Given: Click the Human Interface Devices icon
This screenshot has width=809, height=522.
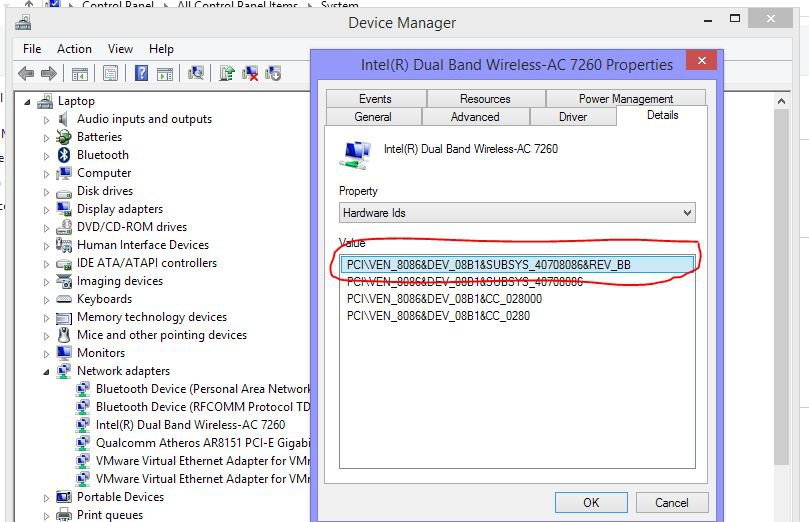Looking at the screenshot, I should tap(64, 244).
